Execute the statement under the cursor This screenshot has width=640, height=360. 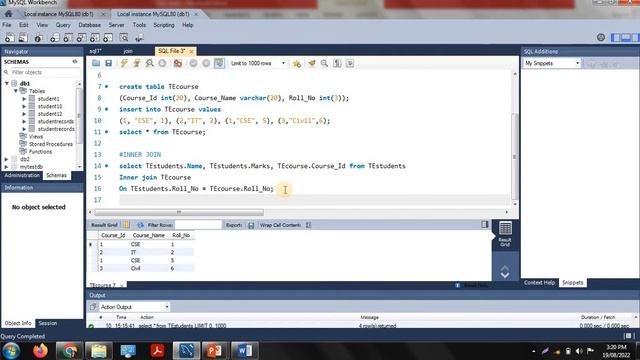[x=137, y=63]
